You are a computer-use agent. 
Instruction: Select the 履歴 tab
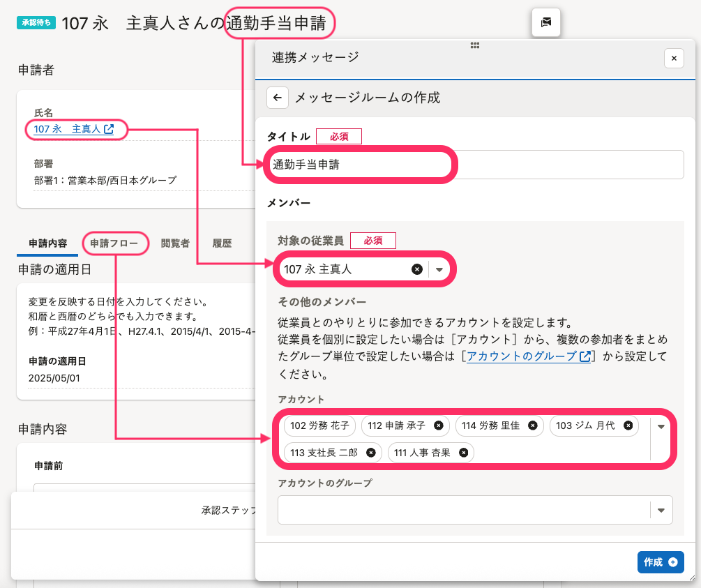point(222,243)
